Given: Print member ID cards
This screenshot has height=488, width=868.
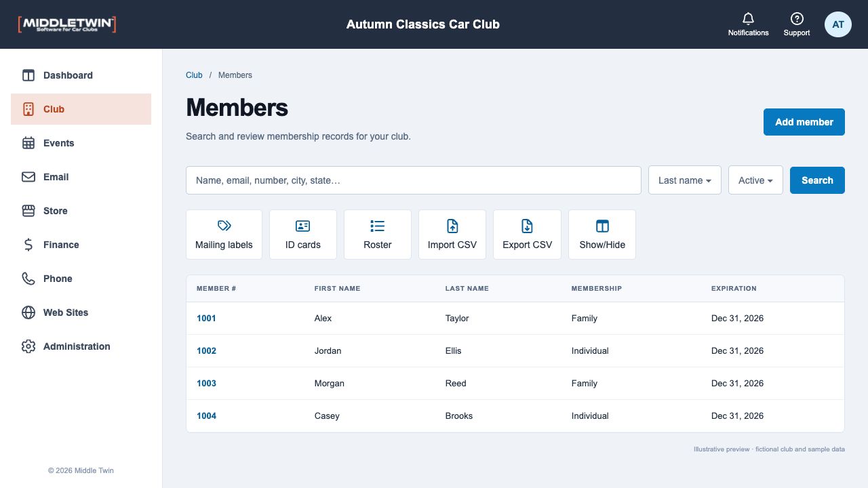Looking at the screenshot, I should 303,235.
